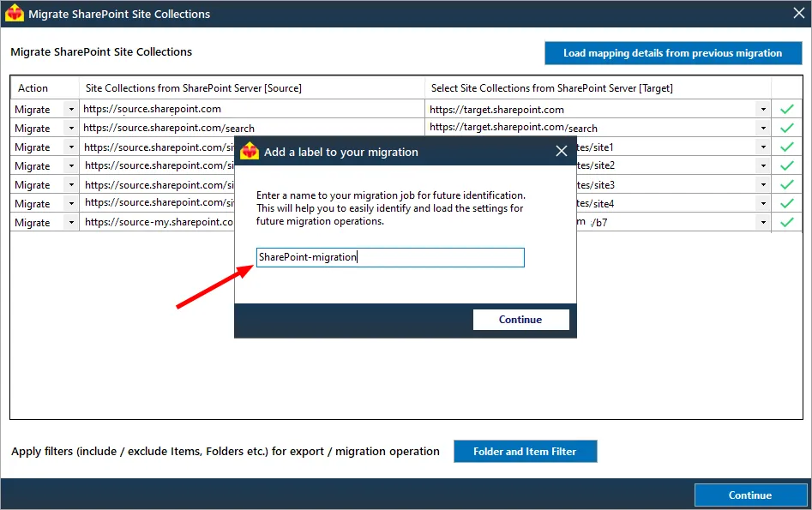Click the Target site collections column header
The image size is (812, 510).
598,88
